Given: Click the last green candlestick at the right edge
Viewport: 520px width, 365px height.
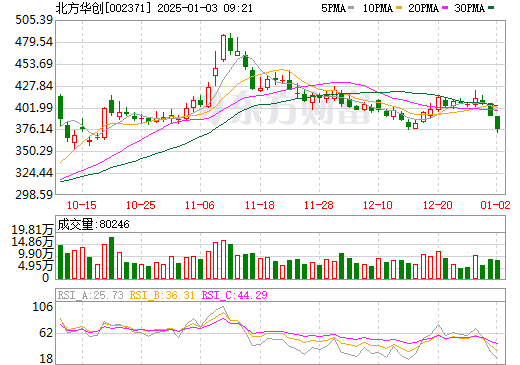Looking at the screenshot, I should (x=498, y=123).
